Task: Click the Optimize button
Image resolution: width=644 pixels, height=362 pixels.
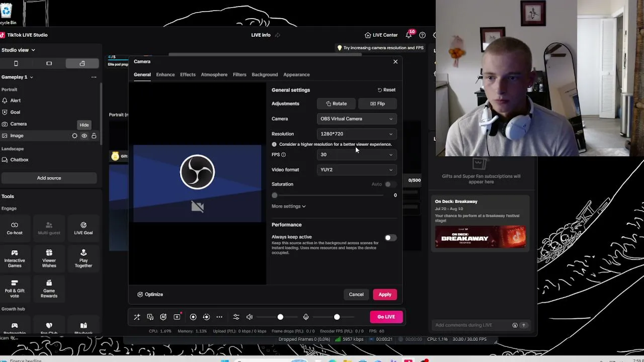Action: pyautogui.click(x=150, y=295)
